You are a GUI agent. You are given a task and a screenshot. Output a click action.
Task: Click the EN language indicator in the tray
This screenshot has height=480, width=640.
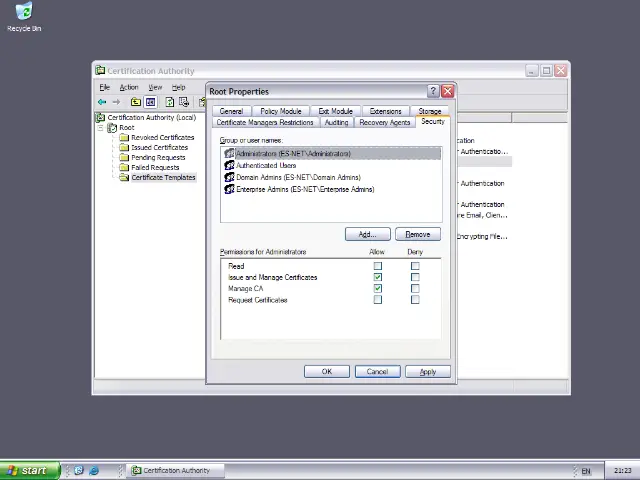click(x=586, y=471)
